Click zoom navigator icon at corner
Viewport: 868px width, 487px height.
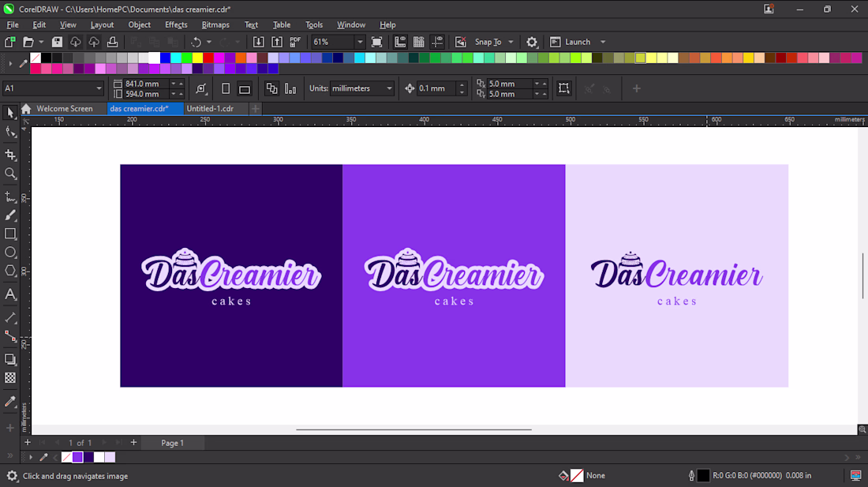click(x=862, y=429)
